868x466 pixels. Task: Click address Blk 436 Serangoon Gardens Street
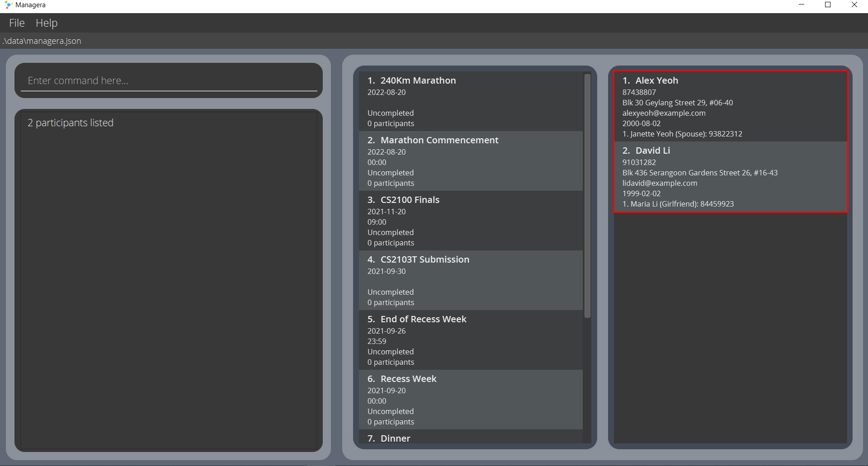point(700,173)
